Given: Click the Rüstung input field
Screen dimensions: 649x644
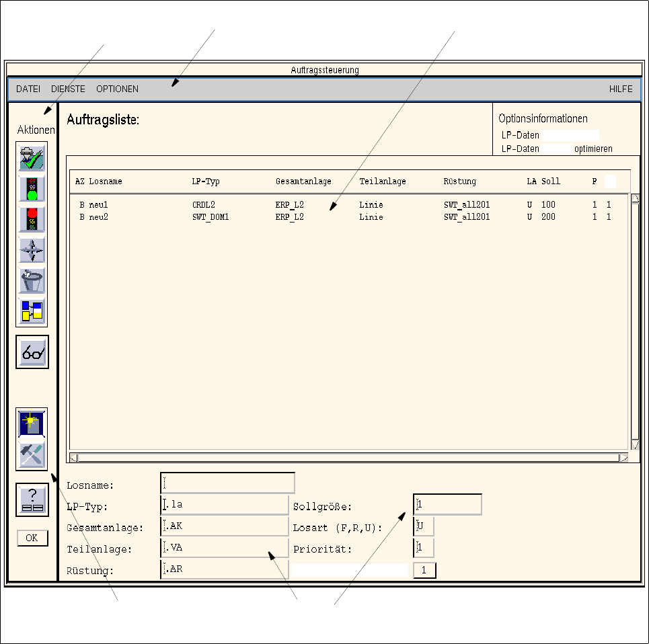Looking at the screenshot, I should point(225,569).
